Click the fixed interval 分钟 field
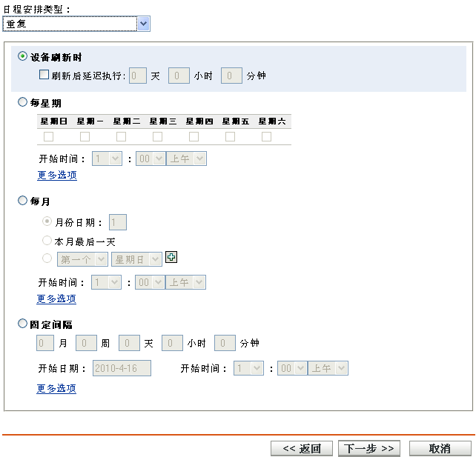The width and height of the screenshot is (476, 457). coord(225,343)
